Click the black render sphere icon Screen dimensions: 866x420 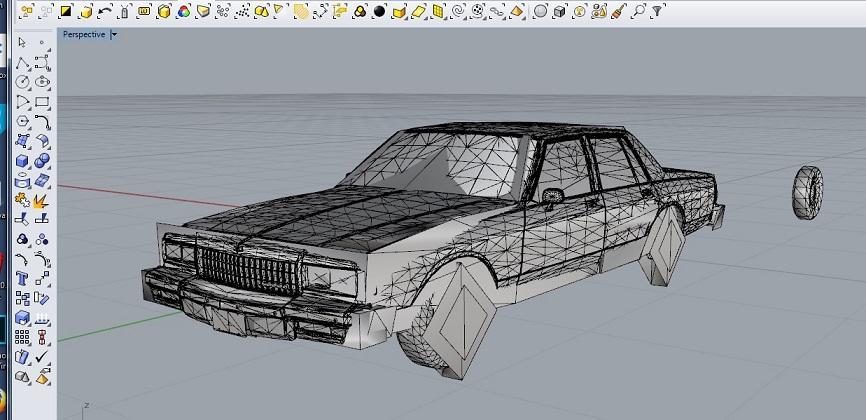[379, 12]
